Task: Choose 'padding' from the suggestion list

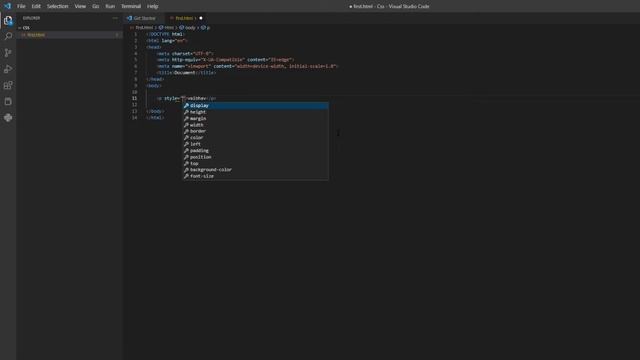Action: (256, 151)
